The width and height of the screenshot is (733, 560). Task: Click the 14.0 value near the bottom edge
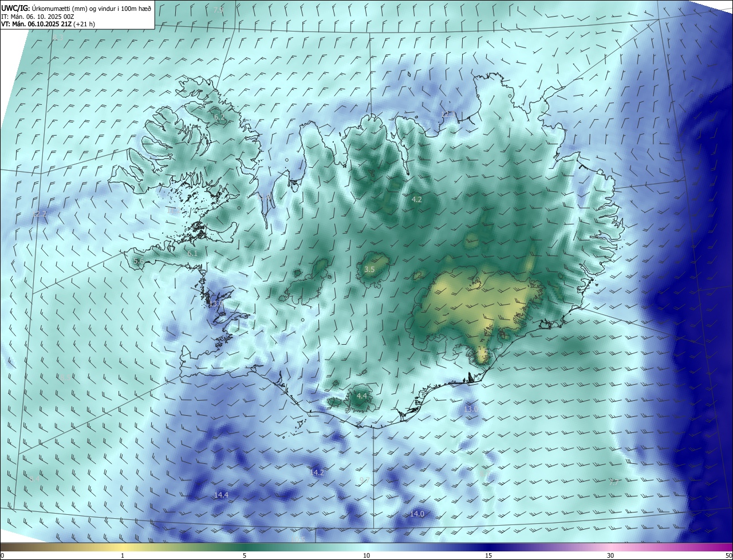[x=417, y=514]
